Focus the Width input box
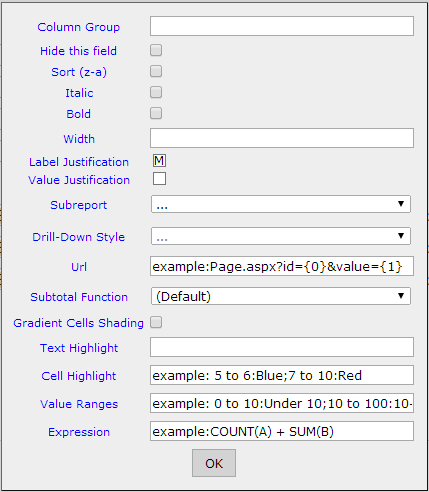 tap(282, 138)
